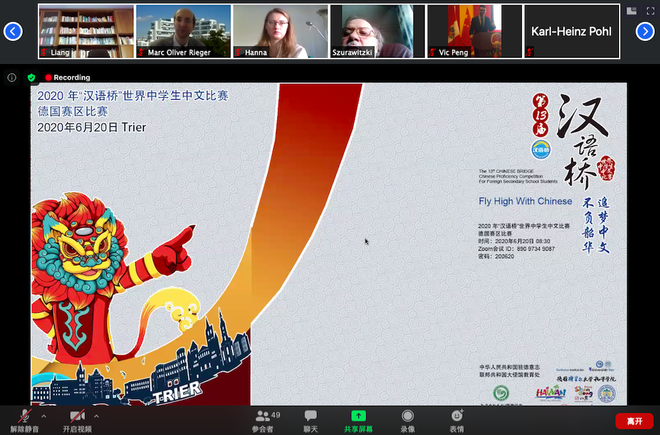Click green share screen 共享屏幕

358,421
